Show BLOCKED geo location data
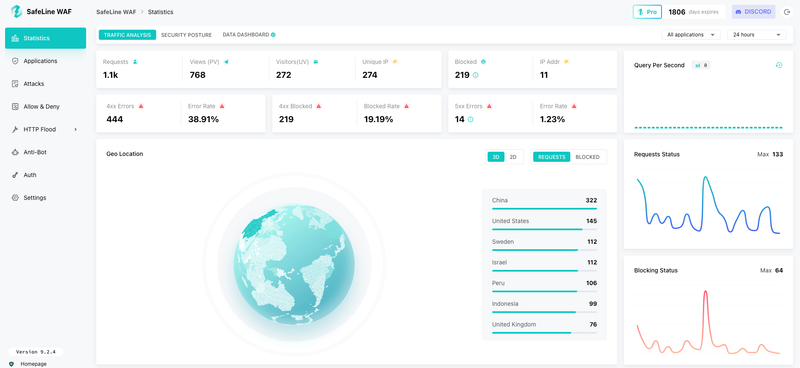The width and height of the screenshot is (800, 368). pyautogui.click(x=587, y=157)
